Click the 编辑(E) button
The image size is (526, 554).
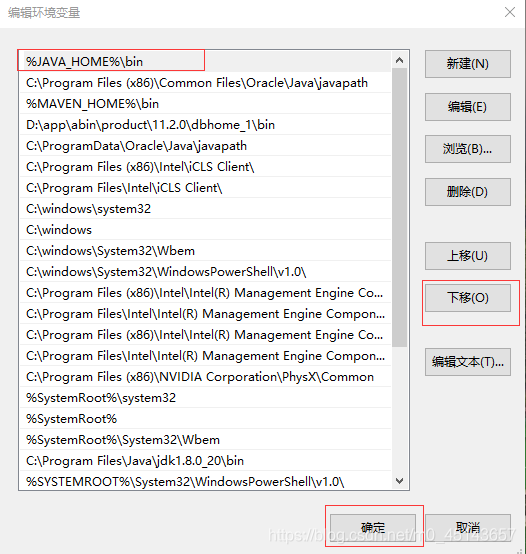(x=467, y=107)
